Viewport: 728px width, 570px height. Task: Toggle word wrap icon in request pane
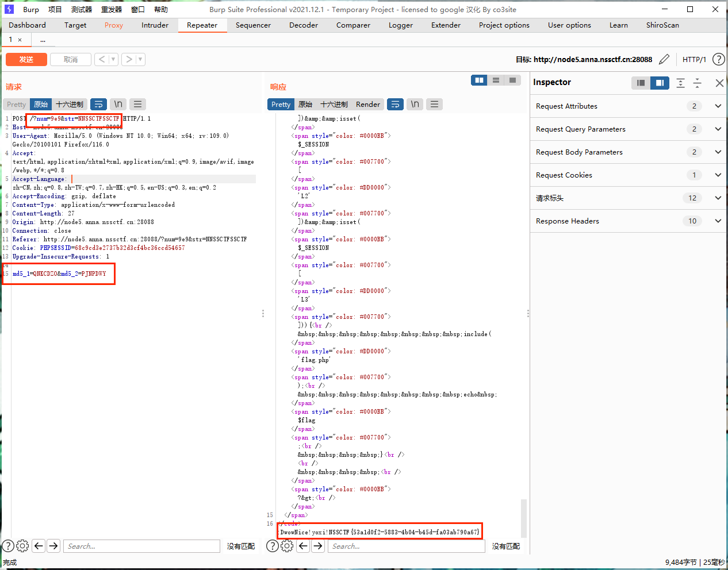coord(98,104)
